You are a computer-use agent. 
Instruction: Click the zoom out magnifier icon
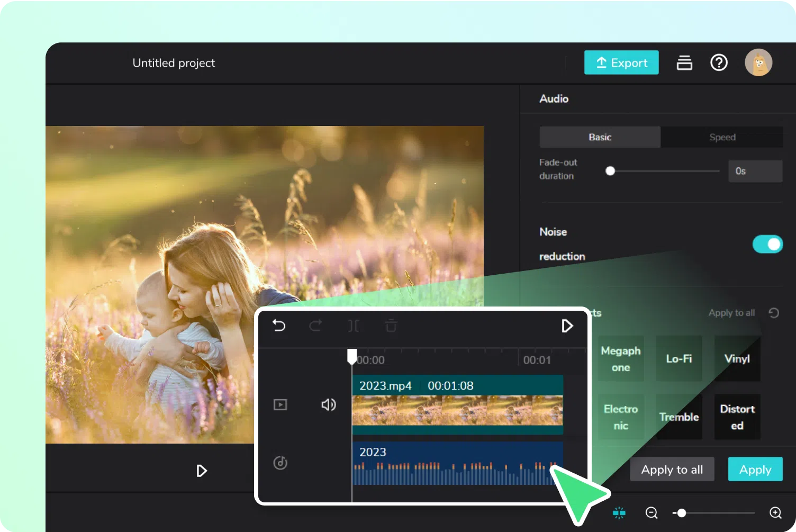pyautogui.click(x=652, y=512)
